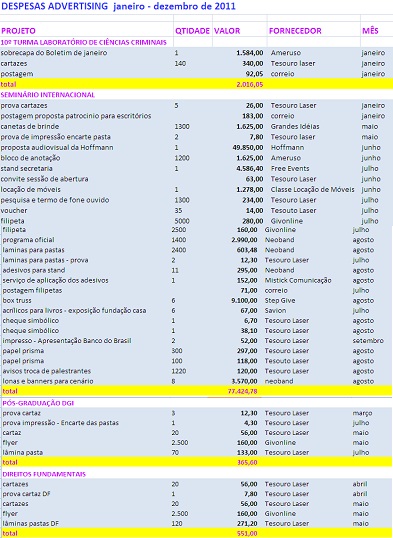This screenshot has width=393, height=538.
Task: Click the MÊS column header
Action: click(x=370, y=31)
